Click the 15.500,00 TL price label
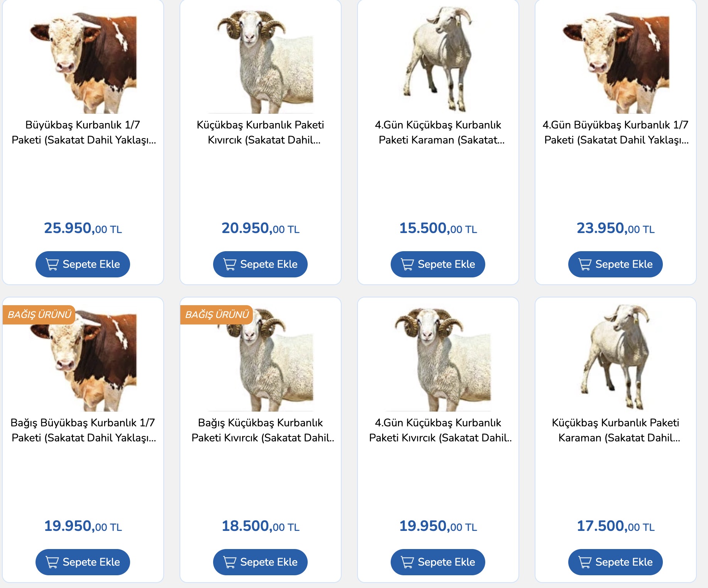 pos(438,228)
